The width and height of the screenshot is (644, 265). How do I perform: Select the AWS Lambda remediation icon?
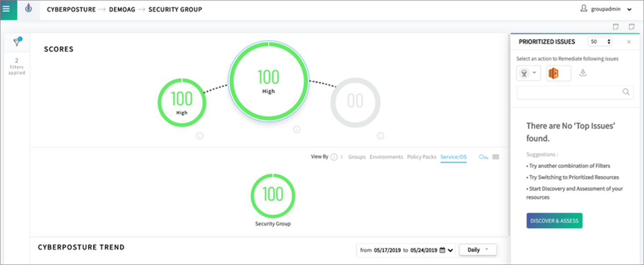click(x=553, y=73)
